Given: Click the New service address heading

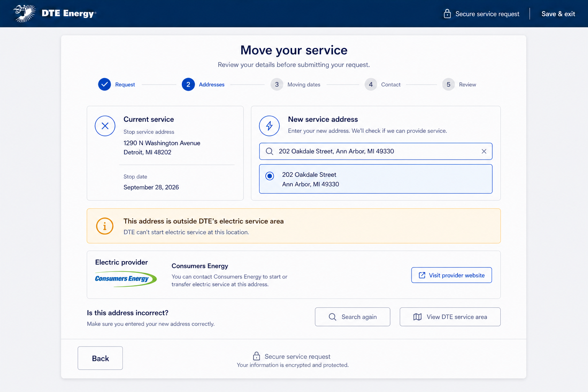Looking at the screenshot, I should point(323,119).
